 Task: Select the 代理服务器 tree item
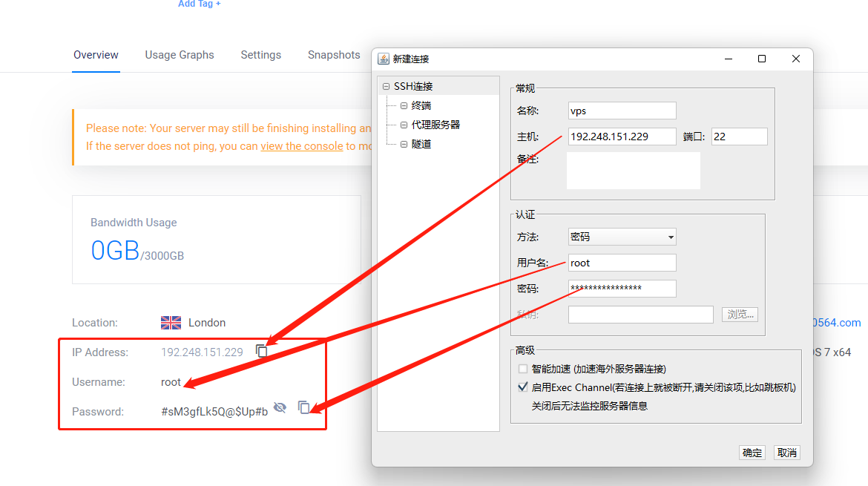tap(435, 125)
